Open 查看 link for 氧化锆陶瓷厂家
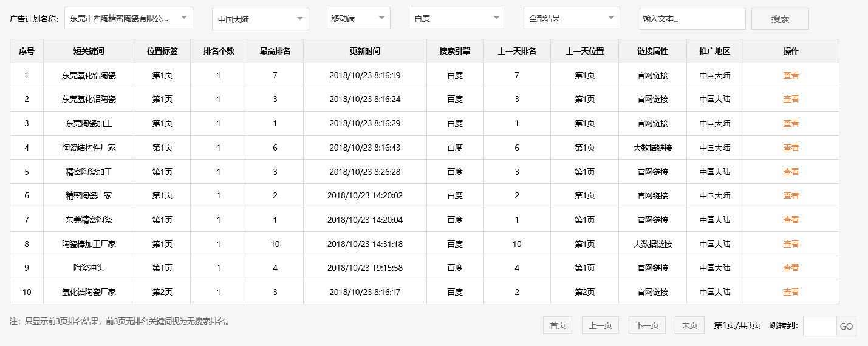This screenshot has width=868, height=346. click(x=791, y=292)
